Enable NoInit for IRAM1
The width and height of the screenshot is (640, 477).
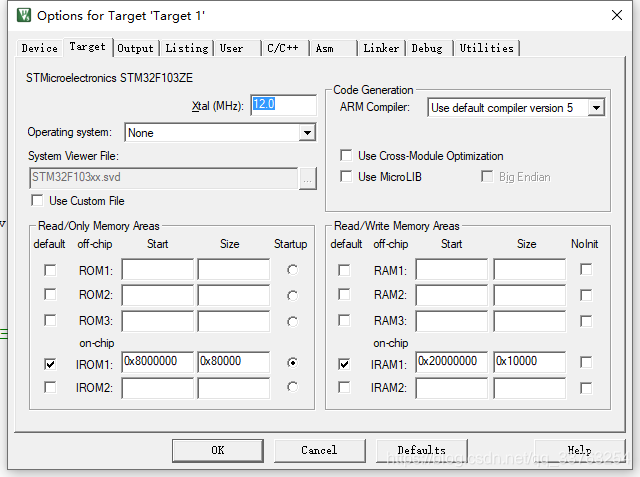586,362
